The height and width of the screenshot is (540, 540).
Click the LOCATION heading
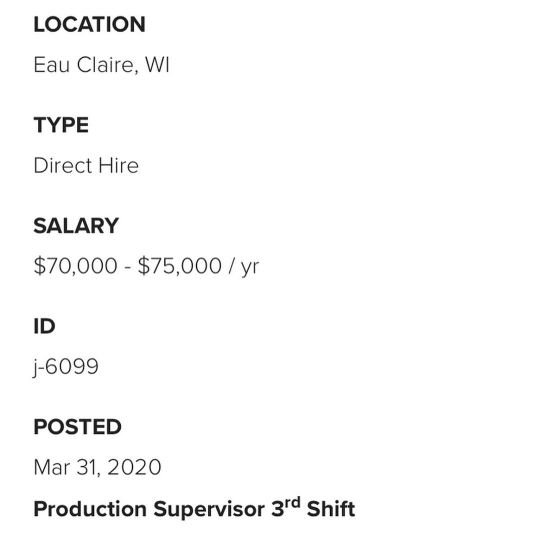click(89, 24)
